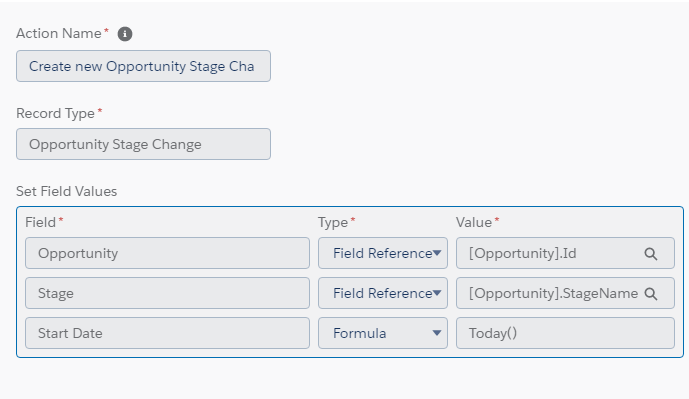Click dropdown arrow on first Field Reference selector
The image size is (689, 399).
pos(437,253)
